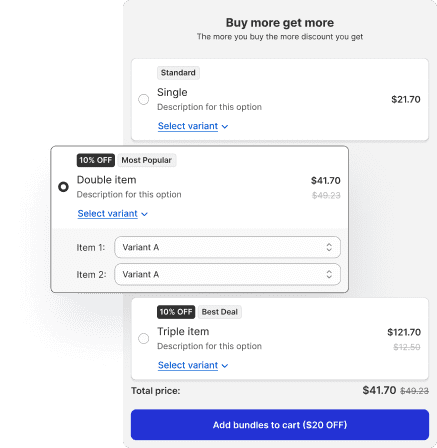Select the Single option radio button
Screen dimensions: 437x448
coord(144,99)
